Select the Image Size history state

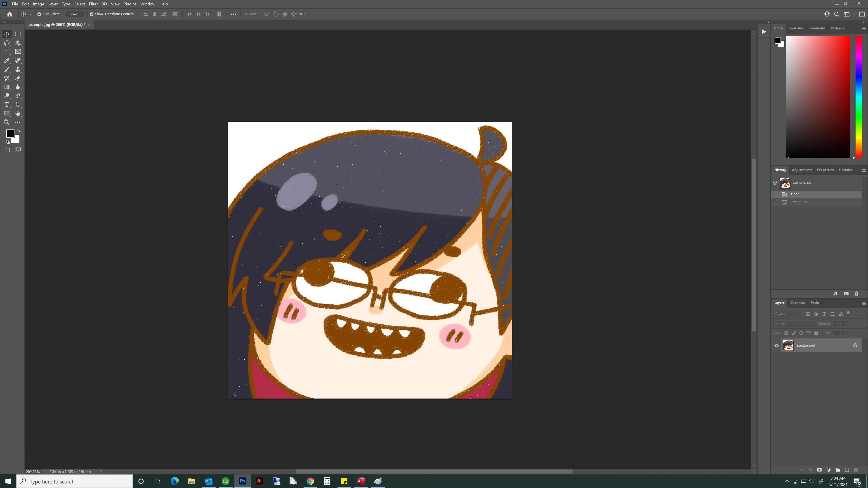coord(800,202)
